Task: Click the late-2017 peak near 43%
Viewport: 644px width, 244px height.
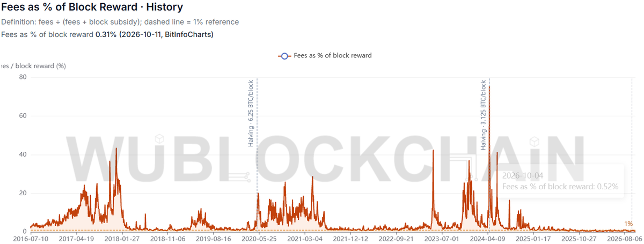Action: [116, 150]
